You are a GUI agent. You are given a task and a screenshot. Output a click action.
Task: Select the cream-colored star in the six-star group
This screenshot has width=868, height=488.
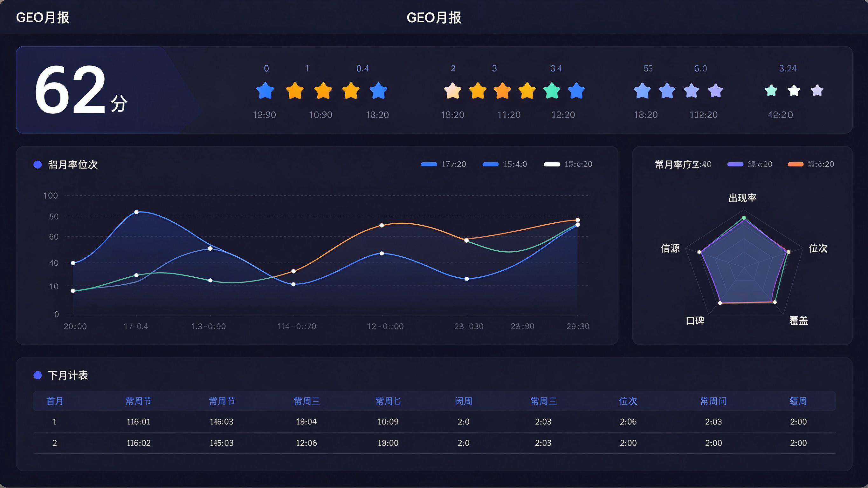452,91
